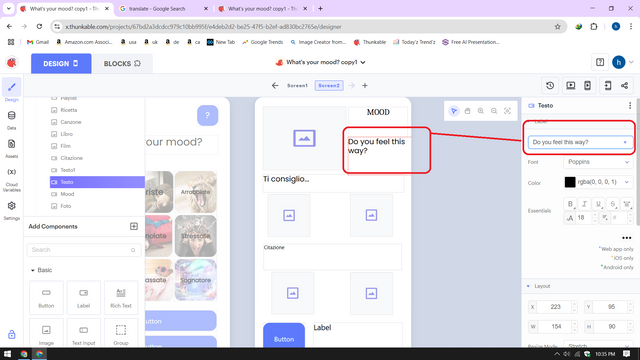Screen dimensions: 640x360
Task: Open browser tab list chevron
Action: click(8, 9)
